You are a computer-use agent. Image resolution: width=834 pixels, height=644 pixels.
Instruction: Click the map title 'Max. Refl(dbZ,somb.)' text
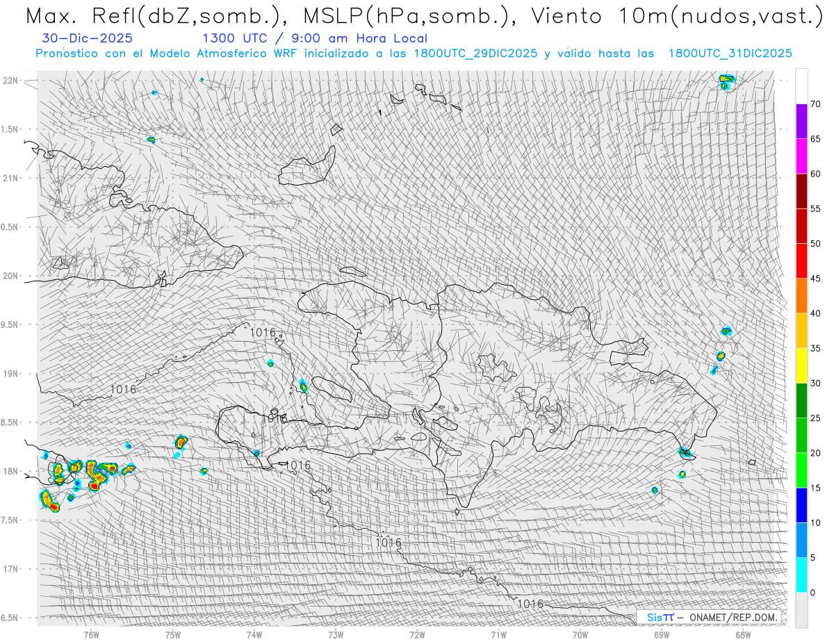tap(155, 17)
